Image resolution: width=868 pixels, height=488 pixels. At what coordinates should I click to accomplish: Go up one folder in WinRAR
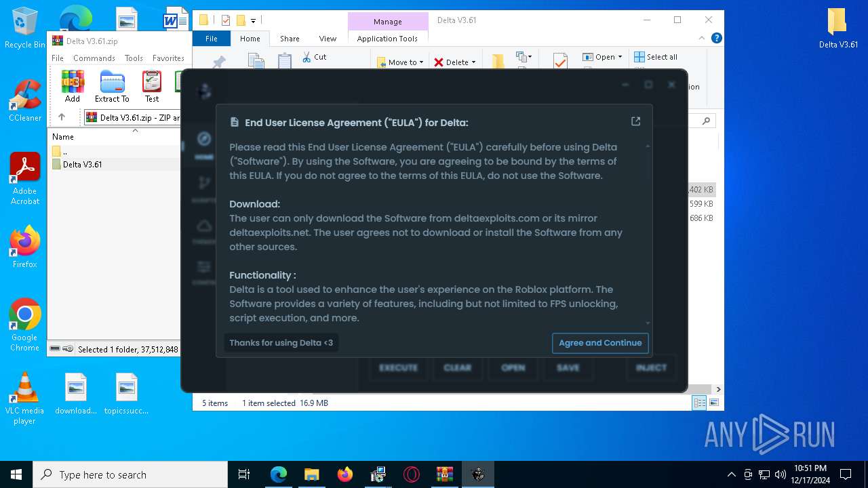(x=62, y=117)
